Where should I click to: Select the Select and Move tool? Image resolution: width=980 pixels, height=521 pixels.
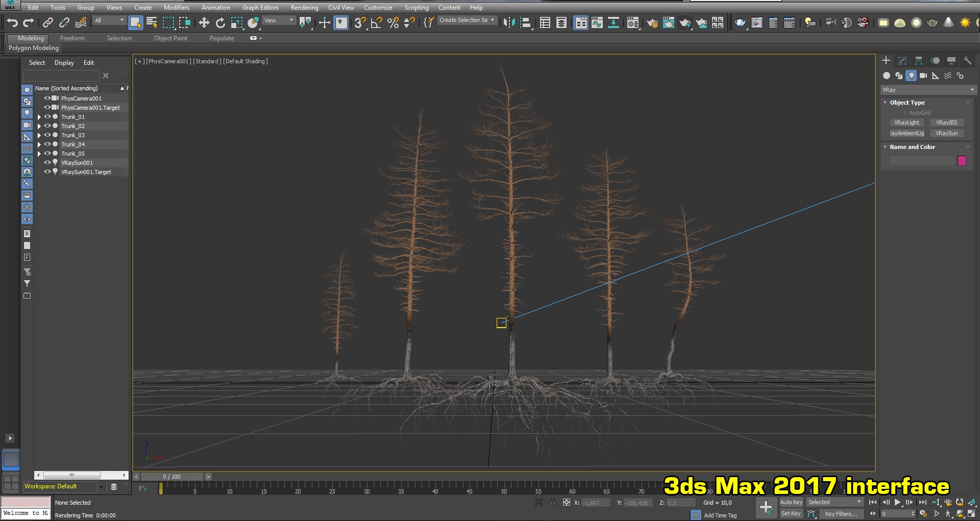pos(204,22)
